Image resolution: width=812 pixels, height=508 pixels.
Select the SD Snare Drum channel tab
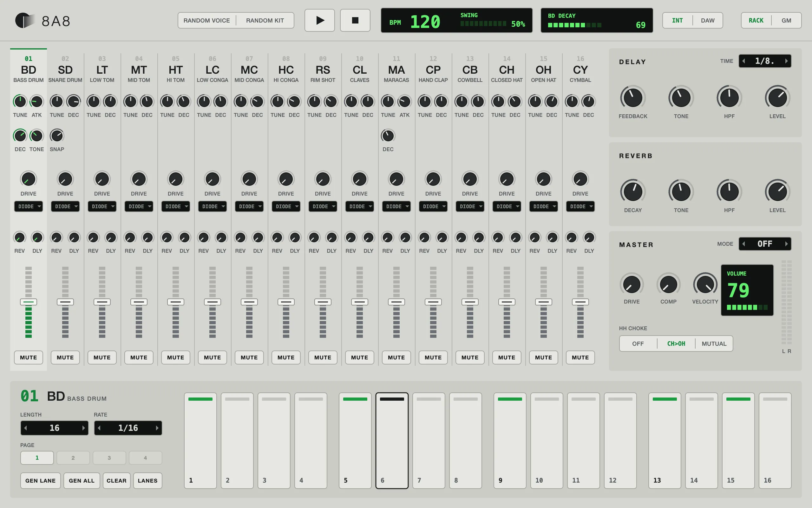pos(65,70)
